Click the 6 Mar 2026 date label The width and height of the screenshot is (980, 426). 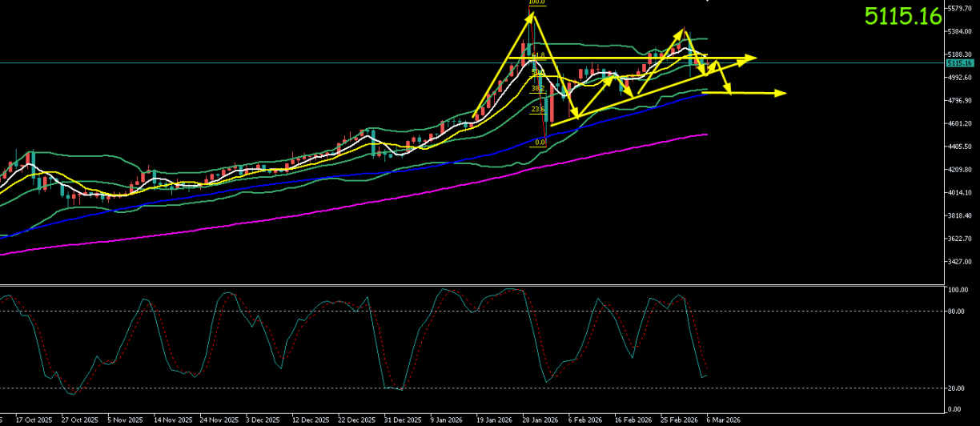coord(723,419)
